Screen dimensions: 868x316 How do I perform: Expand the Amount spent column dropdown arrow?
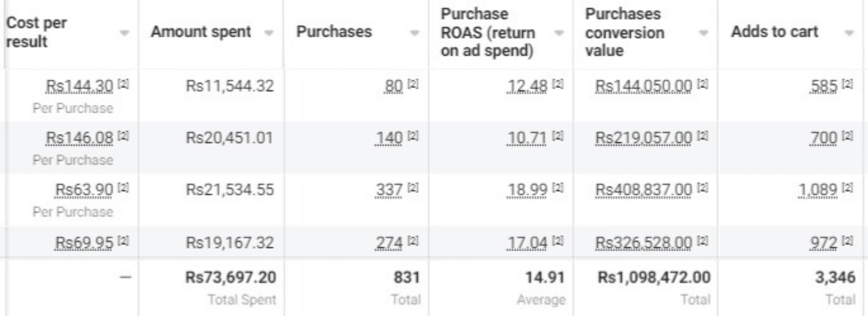(x=269, y=33)
